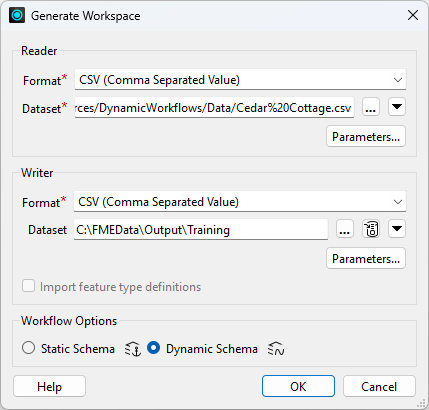The image size is (429, 410).
Task: Click the Writer group label
Action: tap(37, 173)
